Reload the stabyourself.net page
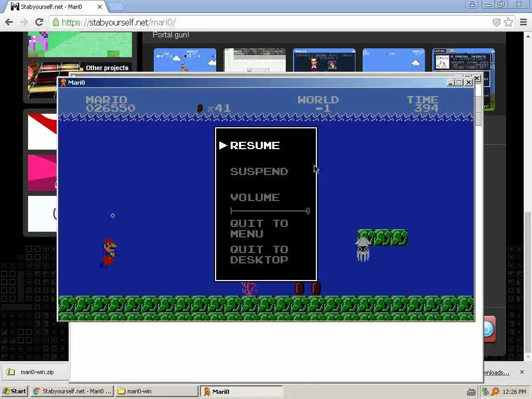The height and width of the screenshot is (399, 532). pos(39,22)
